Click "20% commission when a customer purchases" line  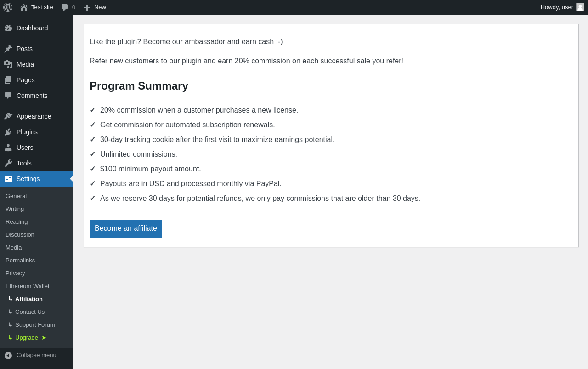coord(199,110)
